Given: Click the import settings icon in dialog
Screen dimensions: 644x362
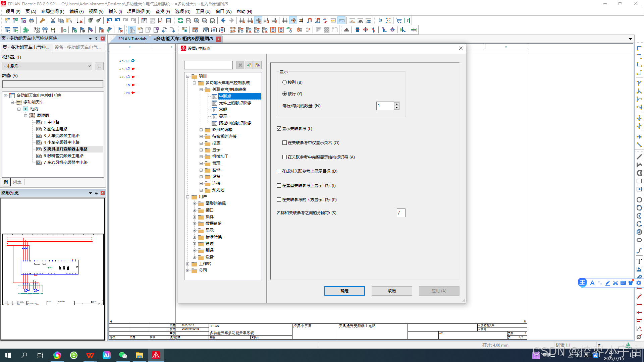Looking at the screenshot, I should (249, 65).
